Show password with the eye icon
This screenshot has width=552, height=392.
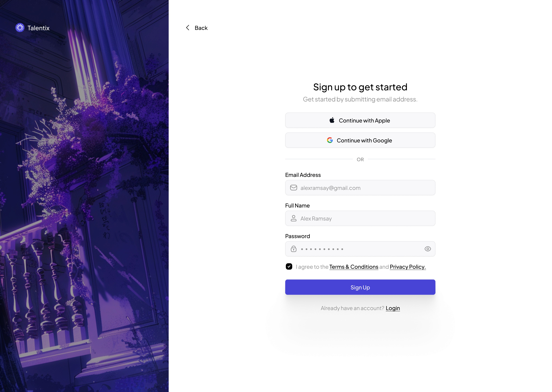[x=427, y=249]
